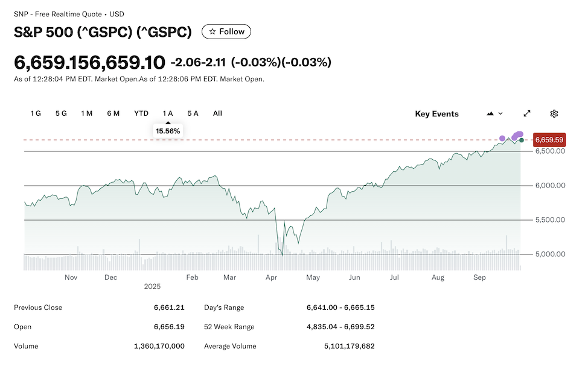Viewport: 588px width, 366px height.
Task: Toggle Key Events on the chart
Action: click(436, 114)
